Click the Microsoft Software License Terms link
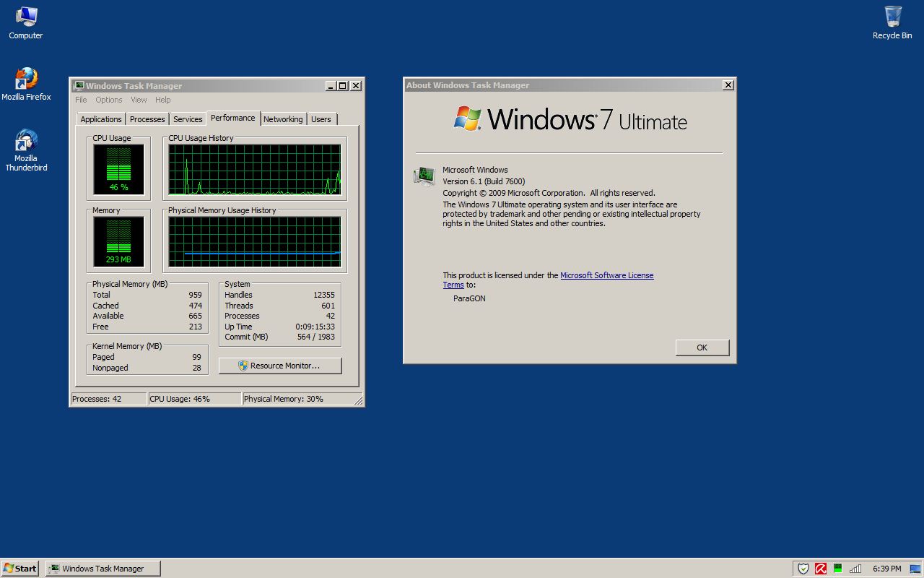This screenshot has height=578, width=924. pyautogui.click(x=607, y=275)
